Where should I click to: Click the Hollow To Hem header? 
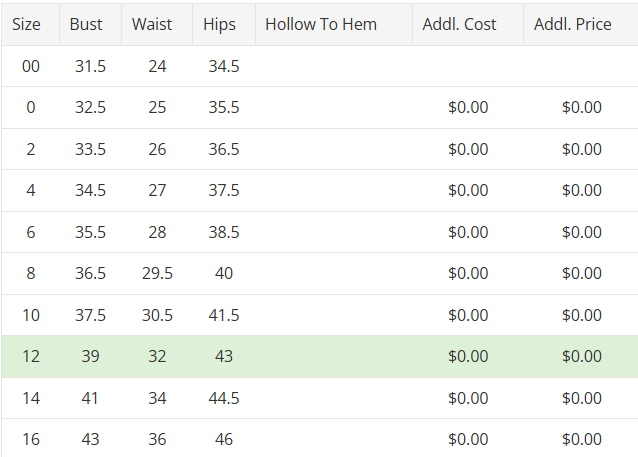[320, 24]
